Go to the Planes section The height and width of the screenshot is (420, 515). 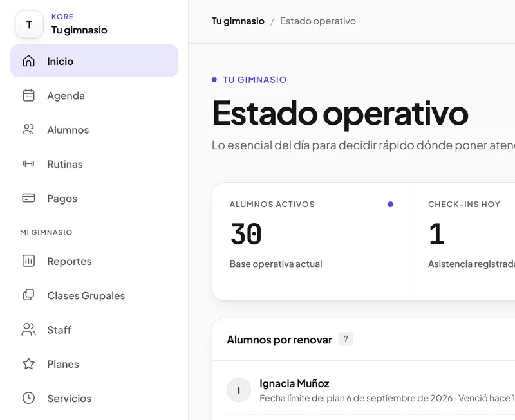pyautogui.click(x=94, y=363)
